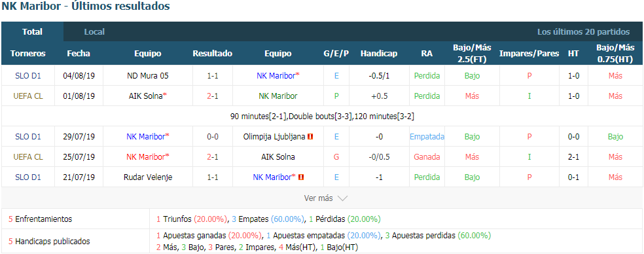Click red card icon beside NK Maribor 21/07/19
This screenshot has width=644, height=254.
[301, 177]
